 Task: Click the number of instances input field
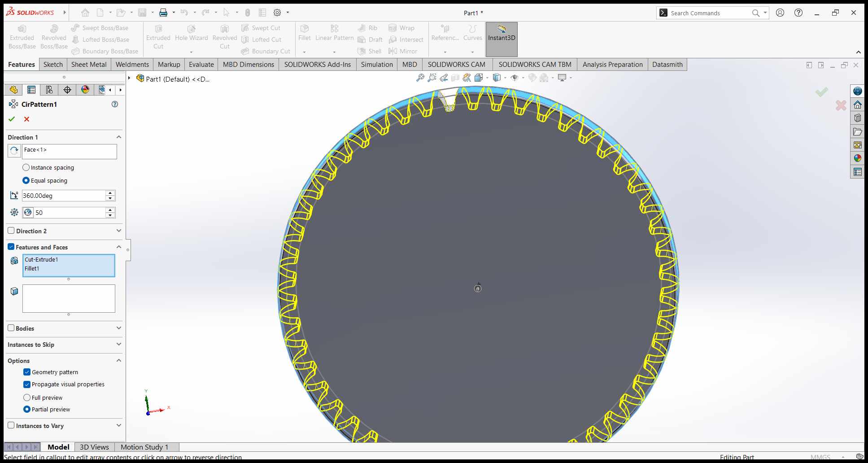tap(70, 213)
